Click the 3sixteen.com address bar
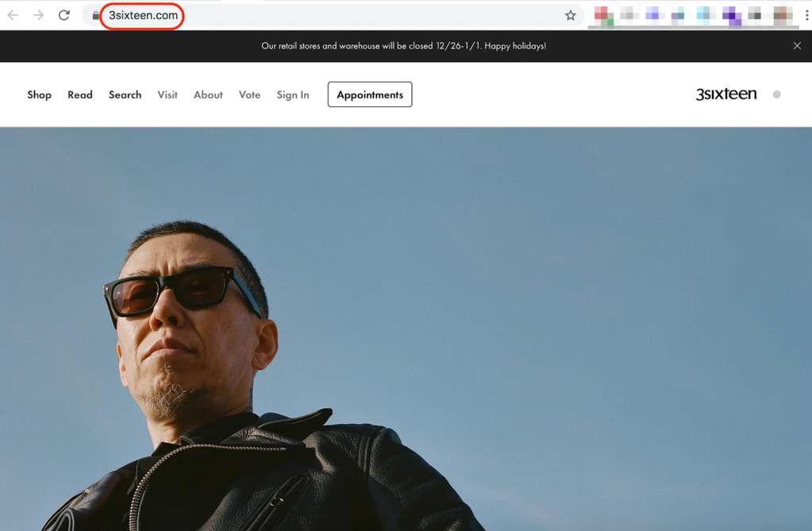812x531 pixels. pos(332,16)
